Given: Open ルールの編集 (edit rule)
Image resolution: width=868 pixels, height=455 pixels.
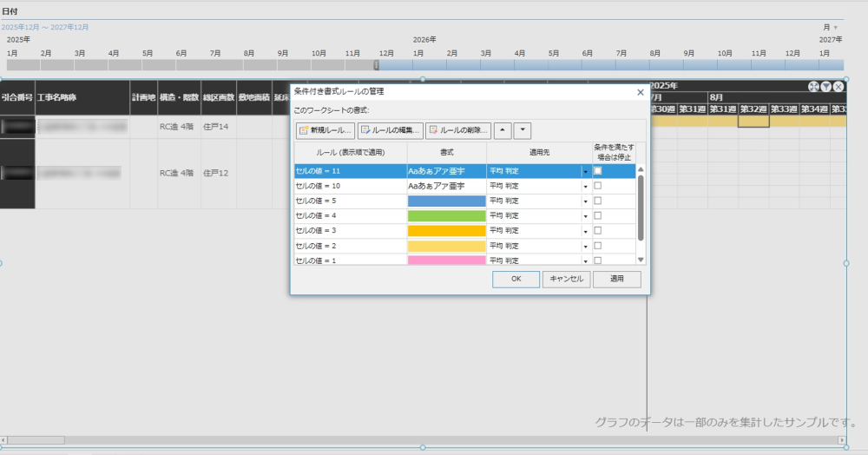Looking at the screenshot, I should (391, 130).
